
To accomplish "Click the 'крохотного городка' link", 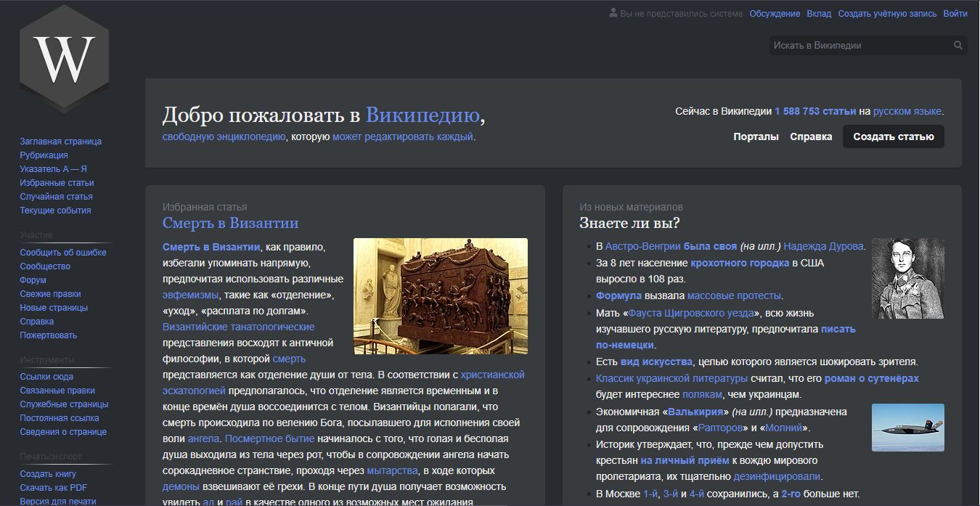I will 740,263.
